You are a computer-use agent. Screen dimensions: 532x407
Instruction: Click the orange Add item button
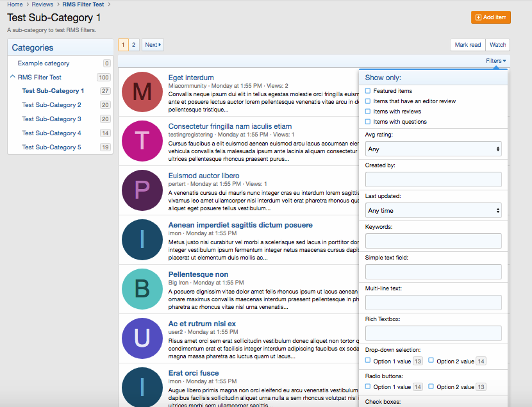(490, 17)
